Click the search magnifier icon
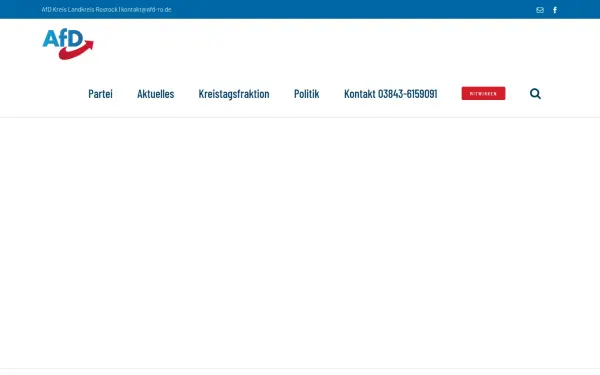Image resolution: width=600 pixels, height=375 pixels. click(535, 93)
